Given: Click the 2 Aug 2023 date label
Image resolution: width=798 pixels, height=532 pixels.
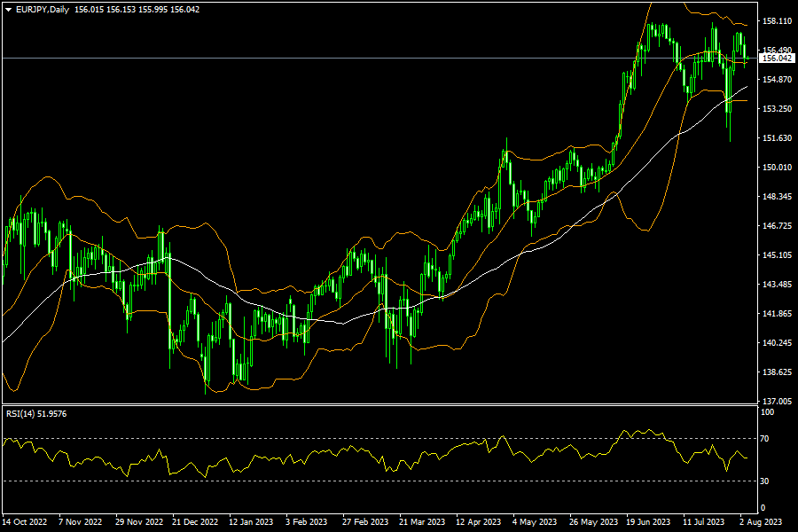Looking at the screenshot, I should coord(761,522).
